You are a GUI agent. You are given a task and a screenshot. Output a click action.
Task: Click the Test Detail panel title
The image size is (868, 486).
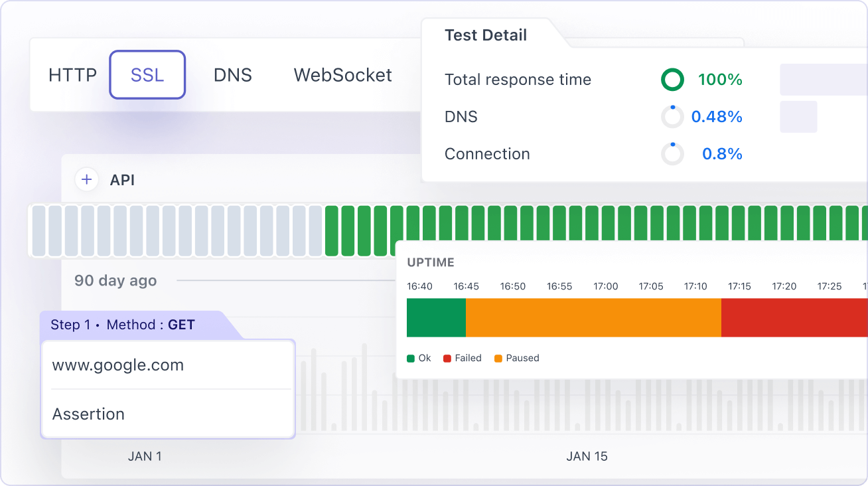485,35
